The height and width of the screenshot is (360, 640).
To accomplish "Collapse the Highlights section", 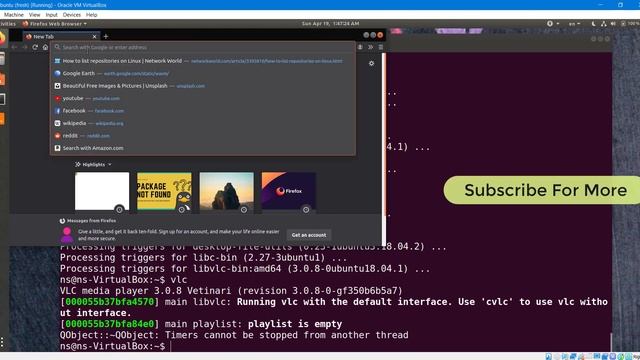I will click(x=93, y=164).
